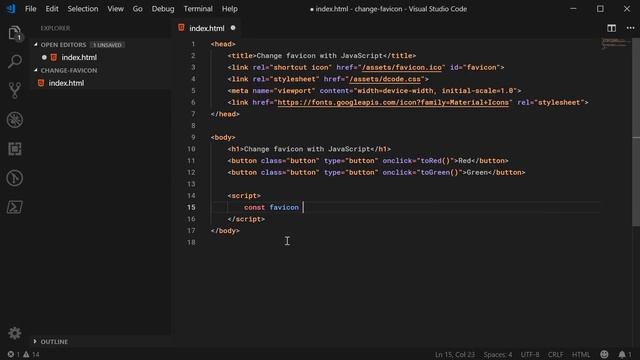
Task: Follow the /assets/favicon.ico link in code
Action: [402, 67]
